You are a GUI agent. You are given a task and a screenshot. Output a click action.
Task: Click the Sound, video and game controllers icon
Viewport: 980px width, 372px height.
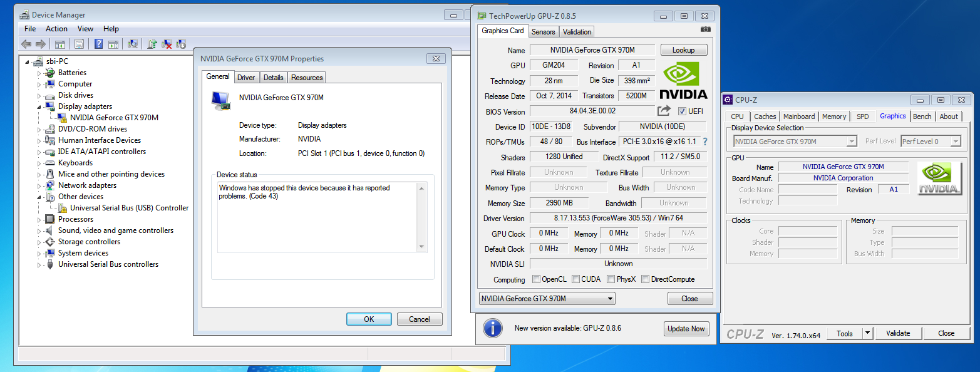tap(50, 230)
